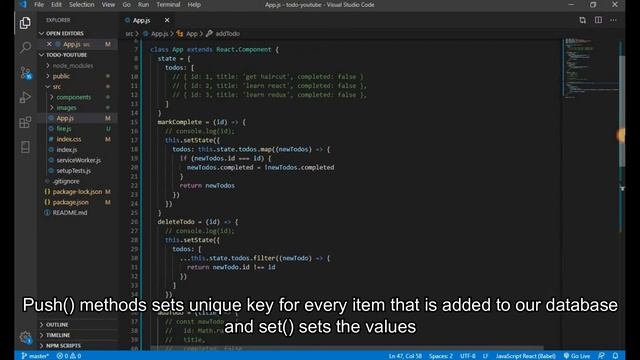The height and width of the screenshot is (360, 640).
Task: Click the bookmark-style icon below Extensions
Action: pos(25,147)
